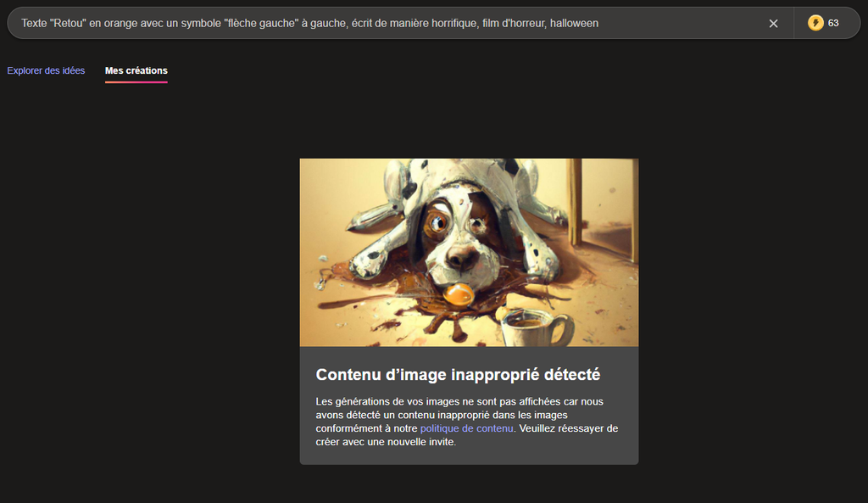Click the boost count number 63
Viewport: 868px width, 503px height.
click(833, 23)
